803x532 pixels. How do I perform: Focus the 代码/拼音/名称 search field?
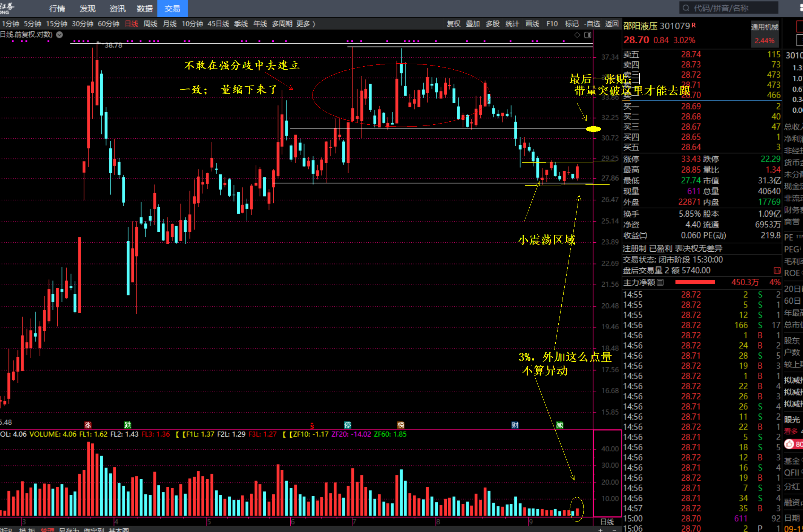point(729,8)
